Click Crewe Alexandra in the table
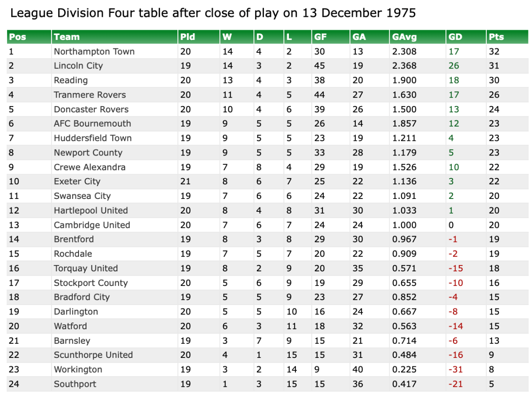Screen dimensions: 532x397 click(90, 167)
